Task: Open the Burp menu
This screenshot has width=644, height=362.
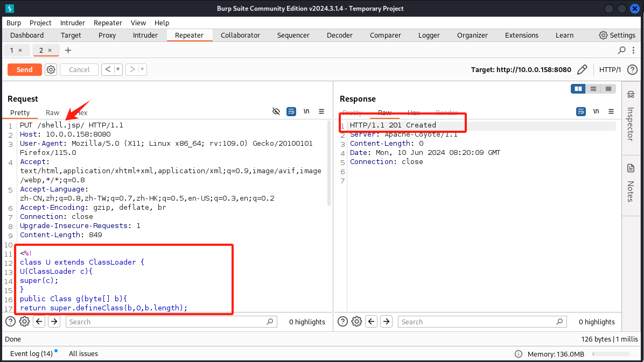Action: pos(13,23)
